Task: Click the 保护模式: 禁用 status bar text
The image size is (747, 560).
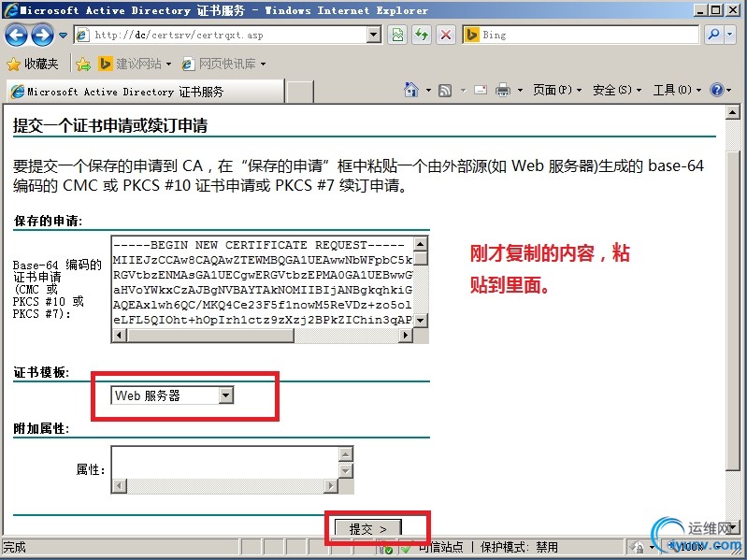Action: (519, 547)
